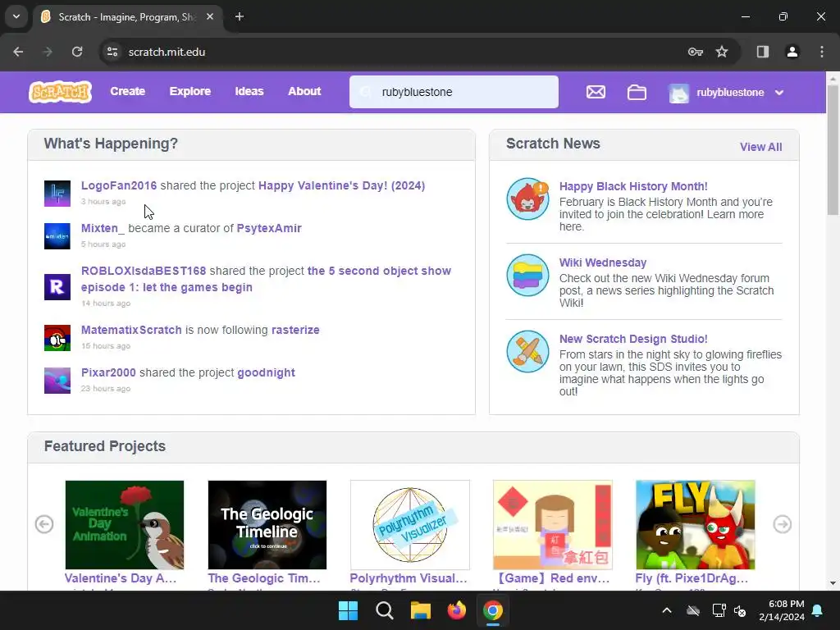
Task: Select the Scratch - Imagine, Program tab
Action: [x=127, y=16]
